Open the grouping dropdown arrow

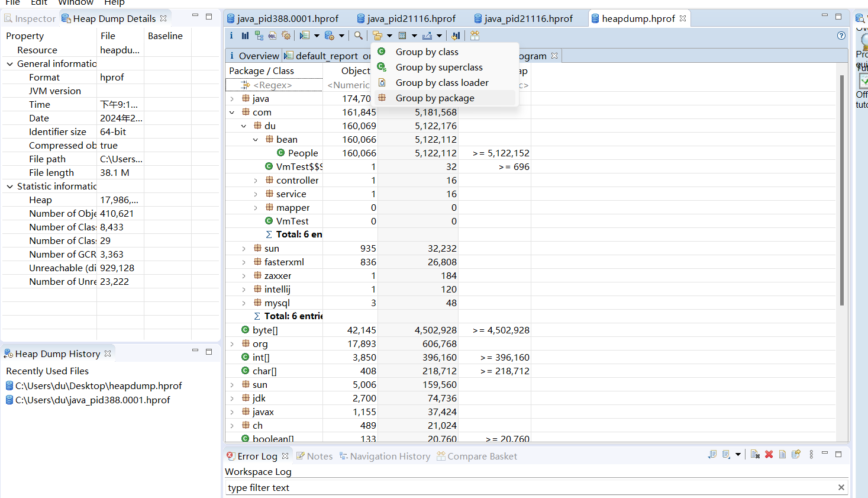pos(389,36)
